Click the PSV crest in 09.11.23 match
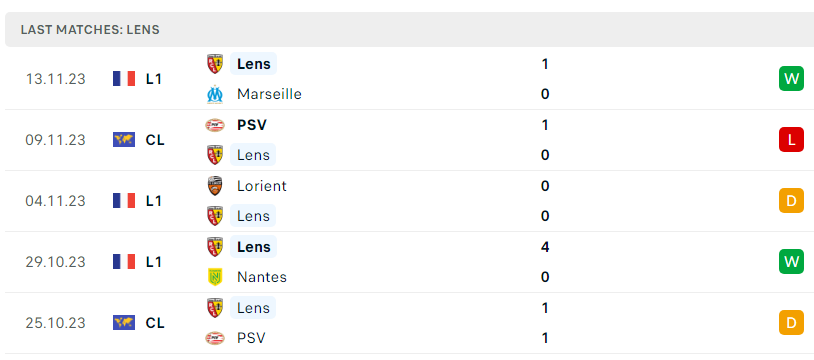Screen dimensions: 814x360 pyautogui.click(x=215, y=125)
